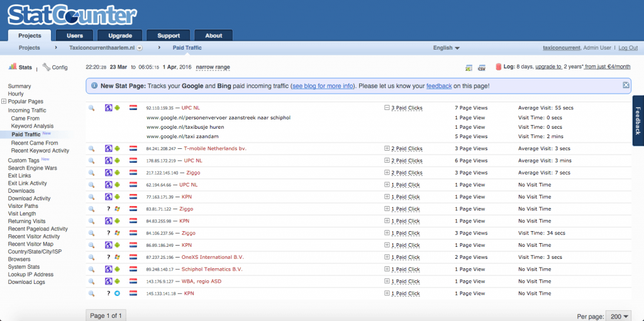The height and width of the screenshot is (321, 644).
Task: Close the New Stat Page banner
Action: tap(626, 85)
